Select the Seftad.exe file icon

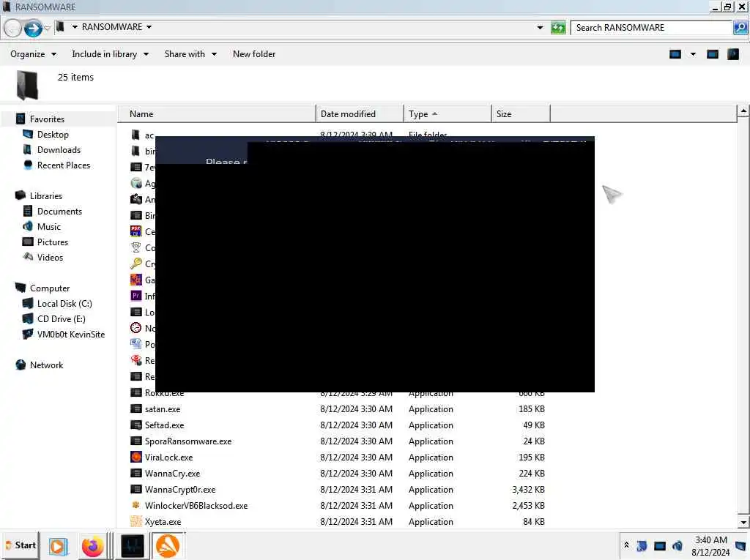[x=135, y=425]
